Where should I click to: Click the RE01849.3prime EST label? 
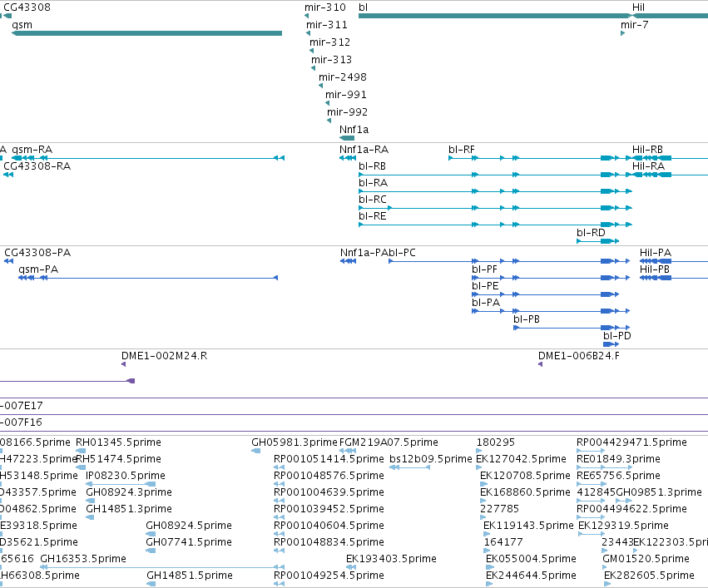[619, 459]
